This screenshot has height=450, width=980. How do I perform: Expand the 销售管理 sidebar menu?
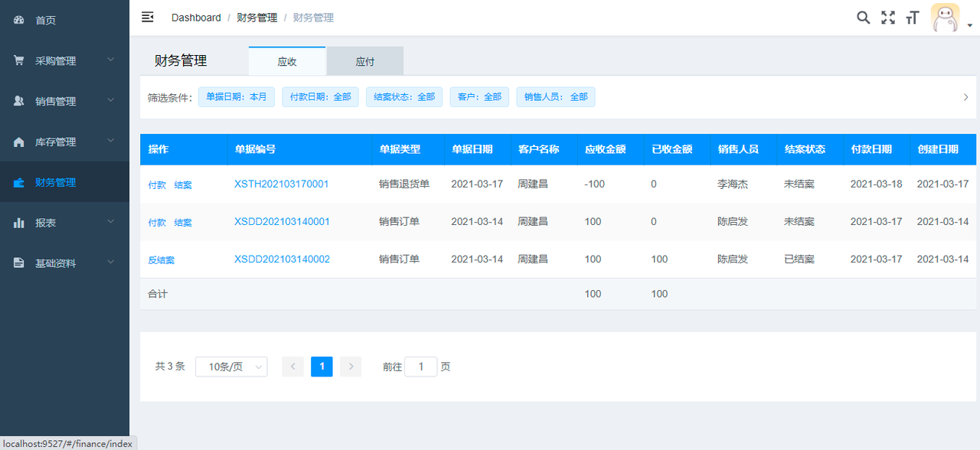click(64, 100)
